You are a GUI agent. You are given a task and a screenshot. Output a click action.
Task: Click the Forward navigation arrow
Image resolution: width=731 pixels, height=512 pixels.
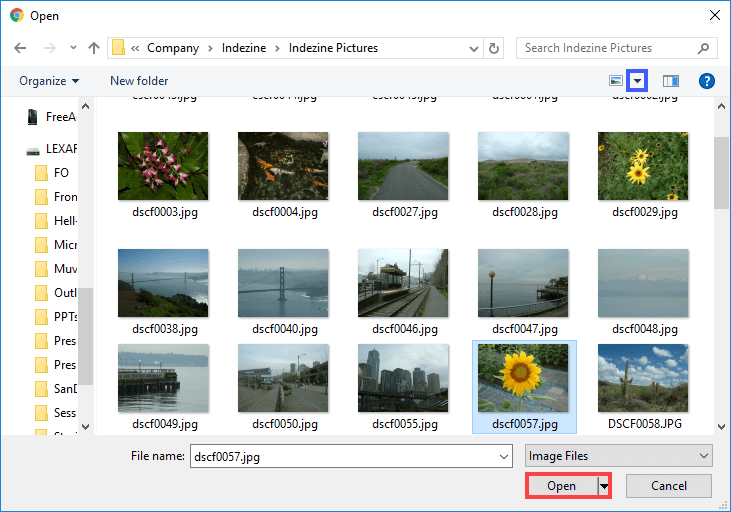coord(49,48)
